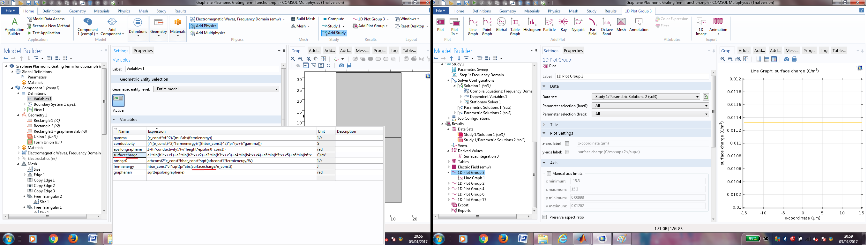Collapse the Plot Settings section

(544, 133)
